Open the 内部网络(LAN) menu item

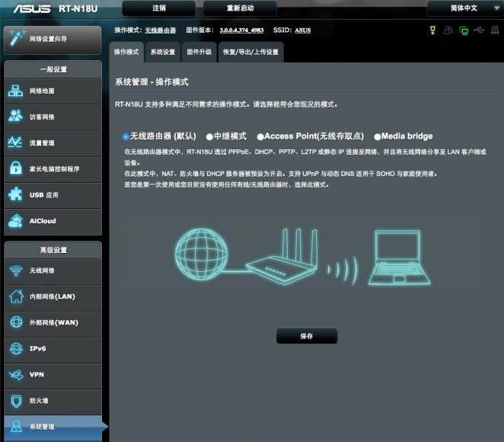point(53,297)
